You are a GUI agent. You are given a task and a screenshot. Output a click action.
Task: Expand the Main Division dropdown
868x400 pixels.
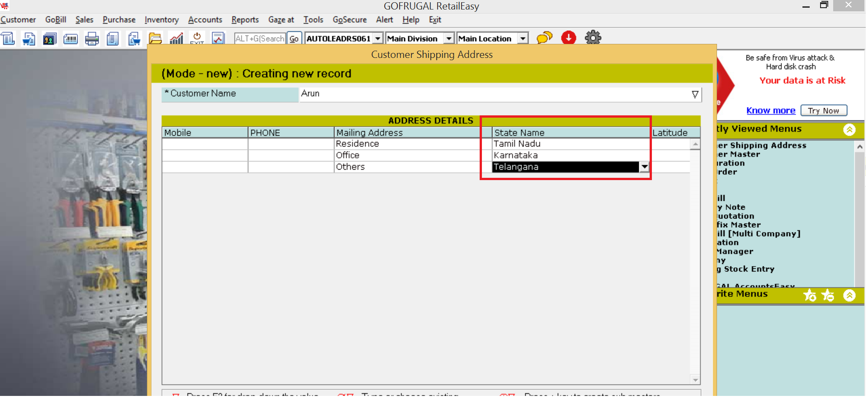448,39
